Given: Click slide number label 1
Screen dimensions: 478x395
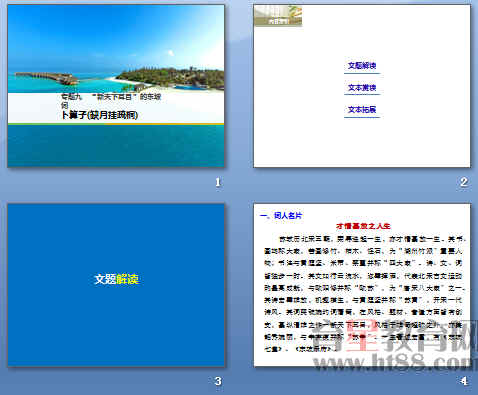Looking at the screenshot, I should 218,182.
